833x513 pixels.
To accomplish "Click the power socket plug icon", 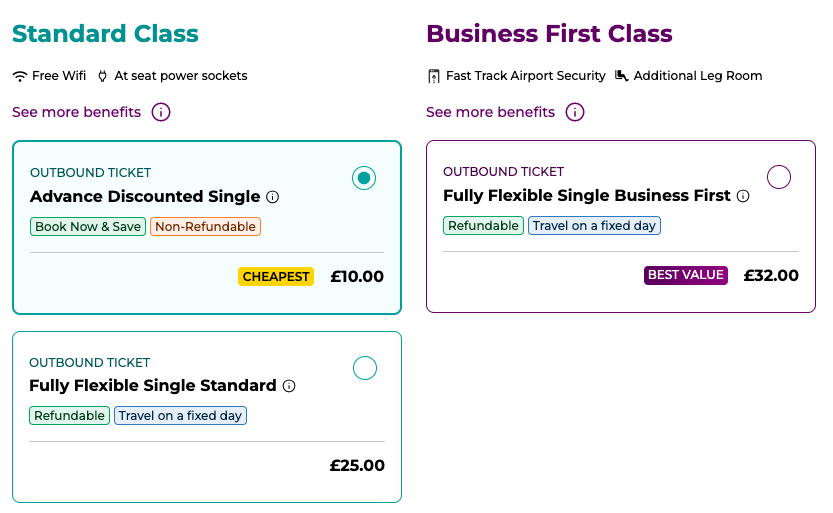I will coord(102,76).
